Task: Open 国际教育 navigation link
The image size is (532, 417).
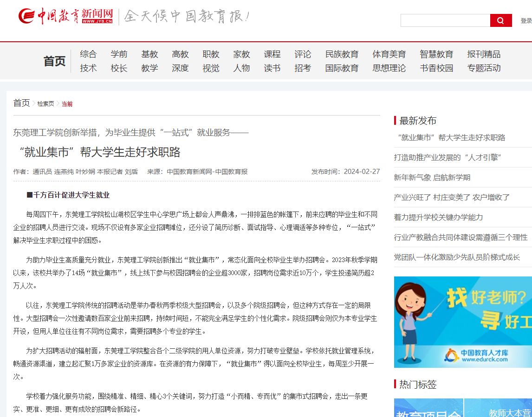Action: point(342,68)
